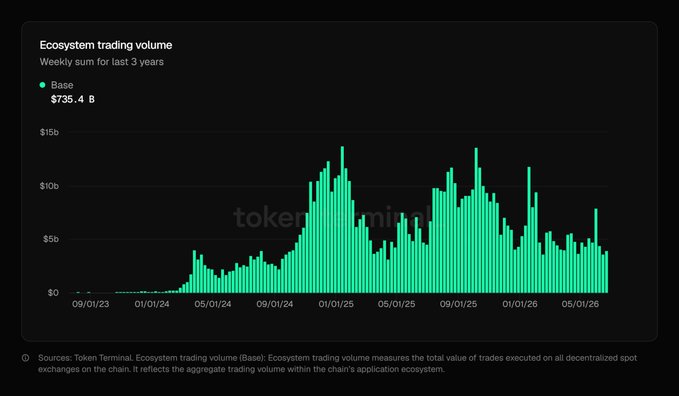The width and height of the screenshot is (679, 396).
Task: Click the '09/01/23' x-axis date
Action: tap(91, 304)
